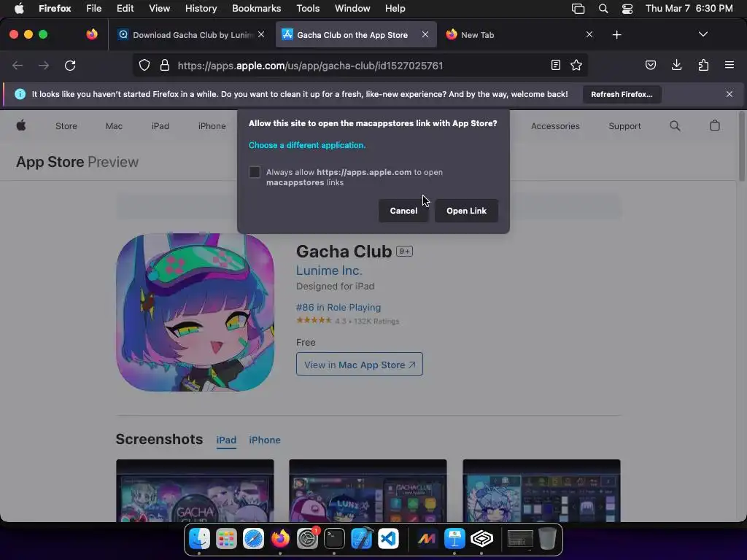Select the iPhone screenshots tab
747x560 pixels.
coord(264,440)
